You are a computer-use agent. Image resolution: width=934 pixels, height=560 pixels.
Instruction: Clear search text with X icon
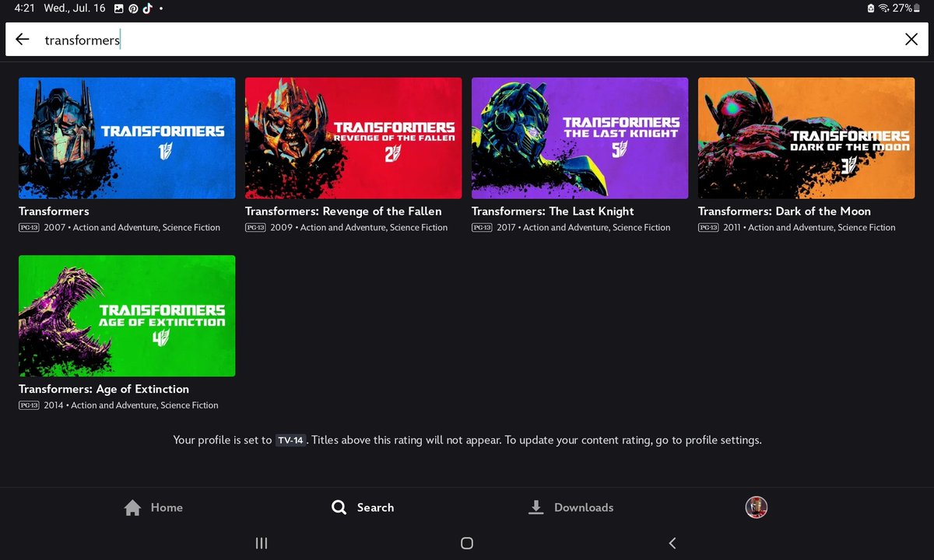[911, 40]
